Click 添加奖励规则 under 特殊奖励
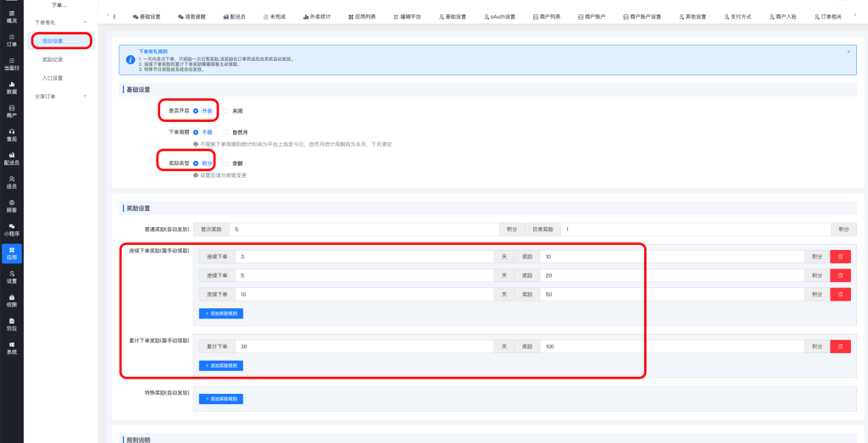Image resolution: width=868 pixels, height=443 pixels. pos(221,399)
